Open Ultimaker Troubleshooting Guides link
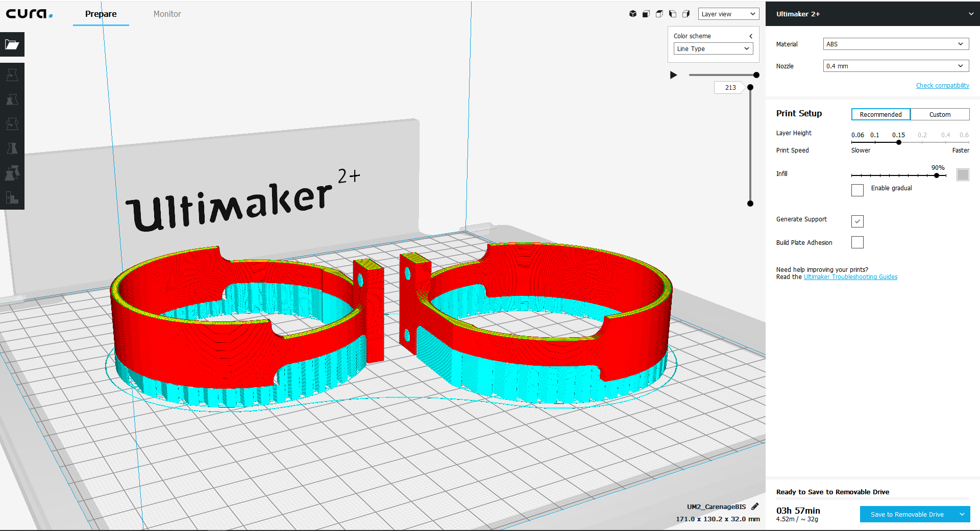The height and width of the screenshot is (531, 980). click(850, 277)
